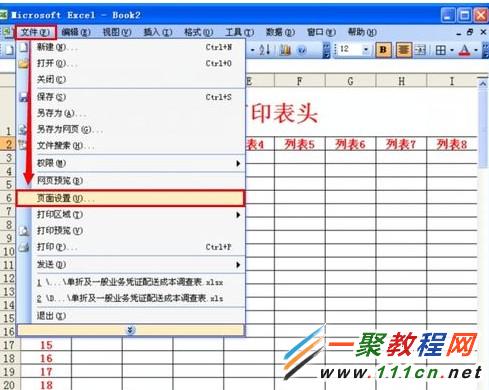
Task: Select column G header
Action: pyautogui.click(x=350, y=81)
